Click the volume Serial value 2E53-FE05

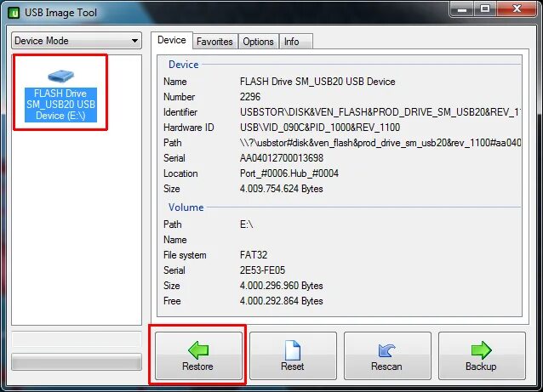point(262,270)
